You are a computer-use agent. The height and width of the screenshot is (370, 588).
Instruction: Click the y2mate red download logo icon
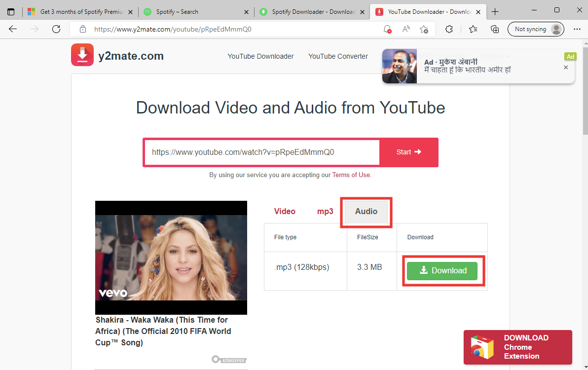point(82,55)
